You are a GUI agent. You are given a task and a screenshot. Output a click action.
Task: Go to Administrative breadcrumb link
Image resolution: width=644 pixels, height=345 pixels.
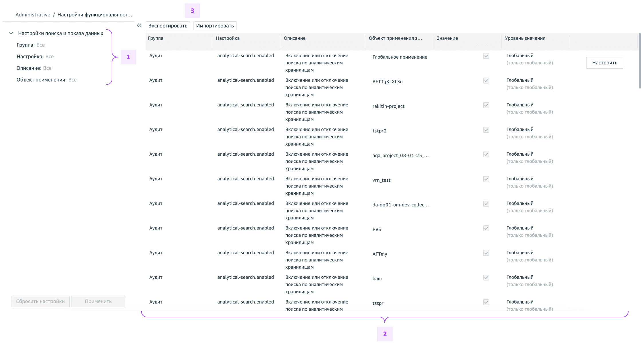tap(33, 15)
